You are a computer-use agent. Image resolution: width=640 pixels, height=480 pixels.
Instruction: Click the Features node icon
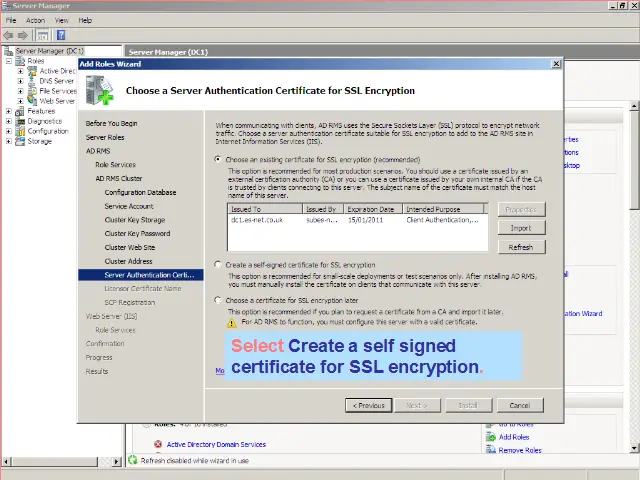tap(20, 111)
